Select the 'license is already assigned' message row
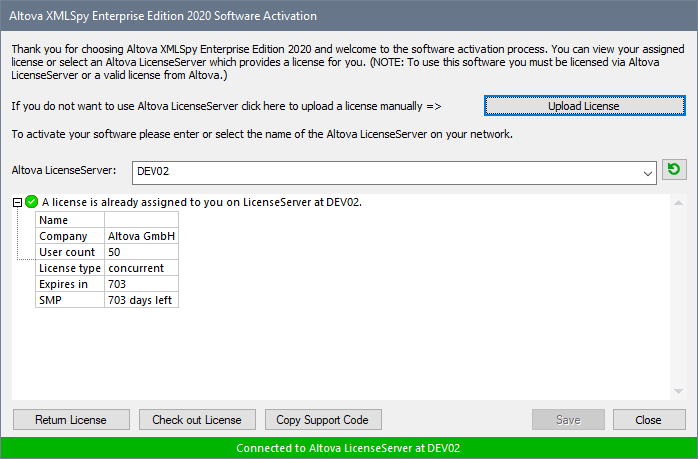 click(x=201, y=202)
